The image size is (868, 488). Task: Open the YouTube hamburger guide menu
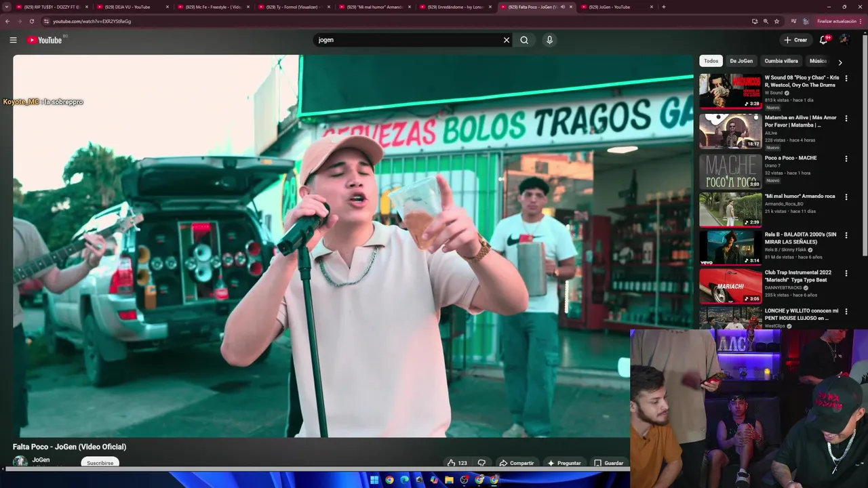(13, 40)
